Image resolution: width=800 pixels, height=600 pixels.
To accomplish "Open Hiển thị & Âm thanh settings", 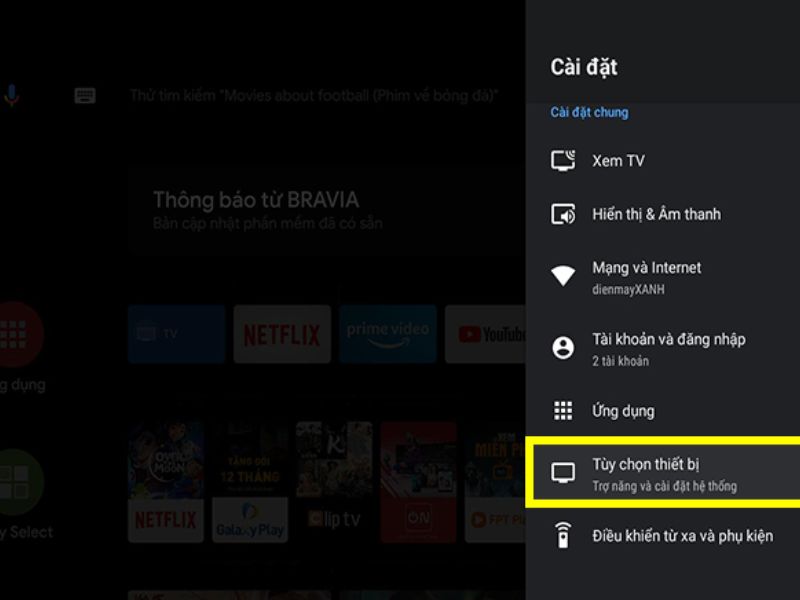I will [x=655, y=214].
